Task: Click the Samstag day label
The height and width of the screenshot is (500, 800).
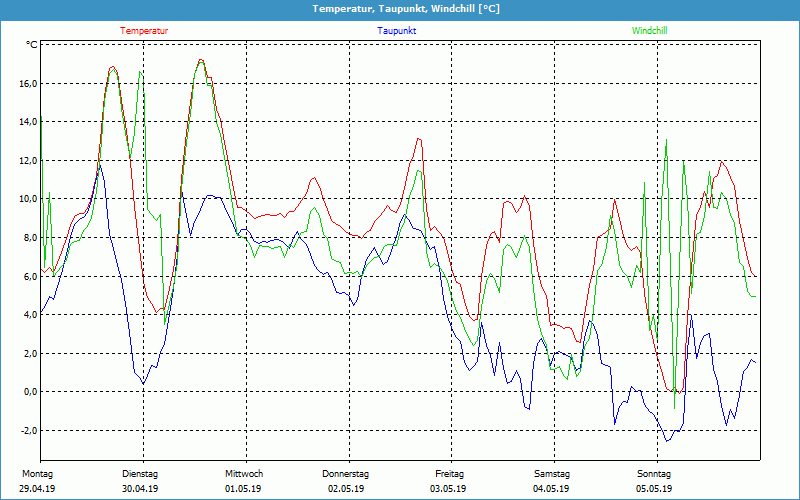Action: click(x=552, y=474)
